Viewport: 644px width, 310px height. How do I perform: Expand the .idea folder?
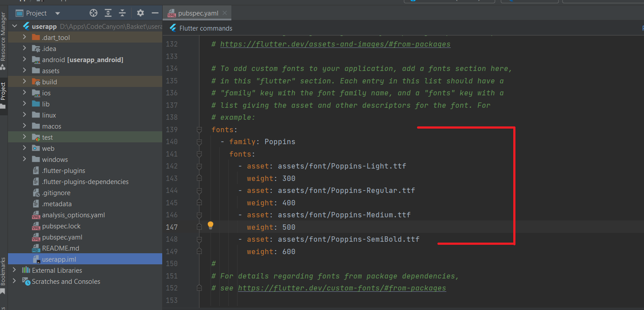click(x=25, y=48)
